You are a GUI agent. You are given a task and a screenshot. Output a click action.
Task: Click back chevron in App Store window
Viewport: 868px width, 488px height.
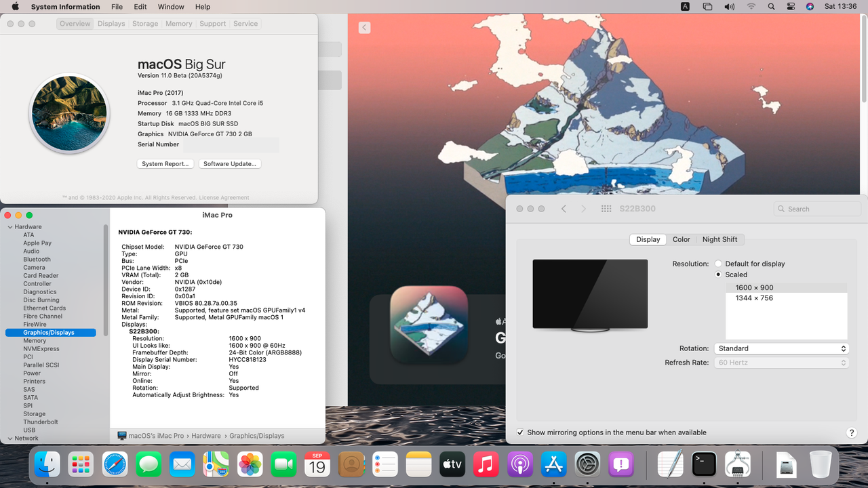tap(365, 28)
